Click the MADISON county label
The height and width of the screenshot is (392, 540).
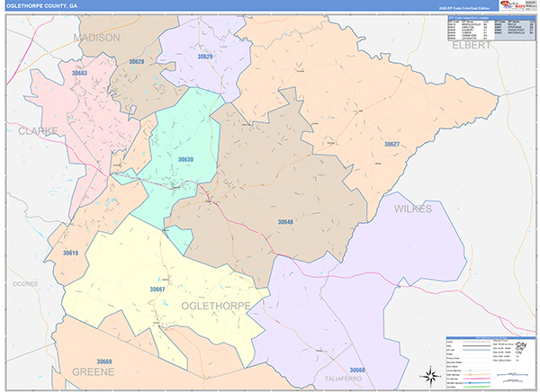pyautogui.click(x=97, y=38)
